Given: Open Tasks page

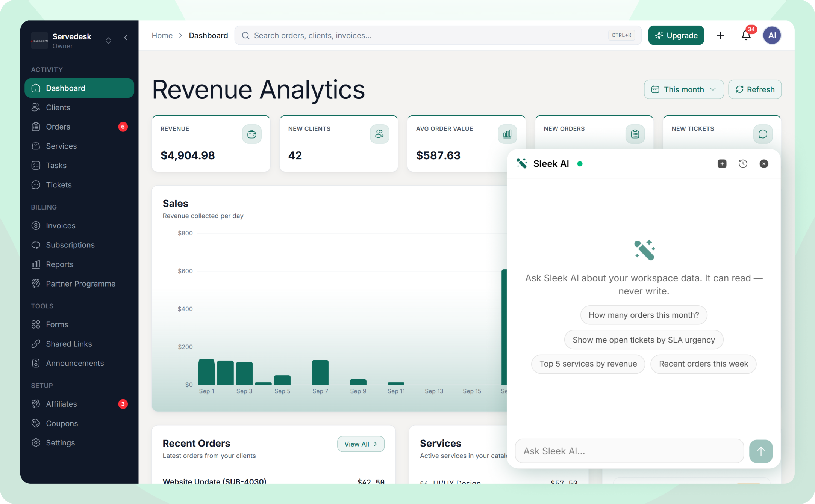Looking at the screenshot, I should tap(79, 166).
